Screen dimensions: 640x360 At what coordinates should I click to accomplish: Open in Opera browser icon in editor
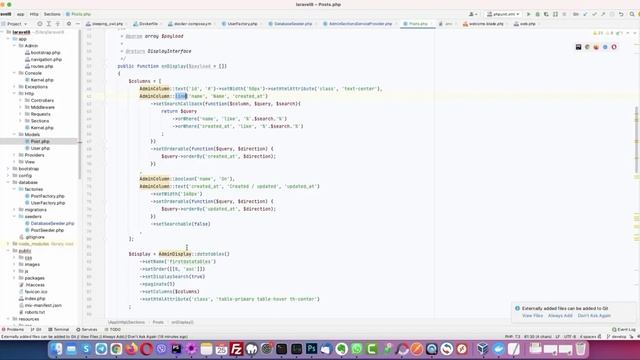coord(614,47)
